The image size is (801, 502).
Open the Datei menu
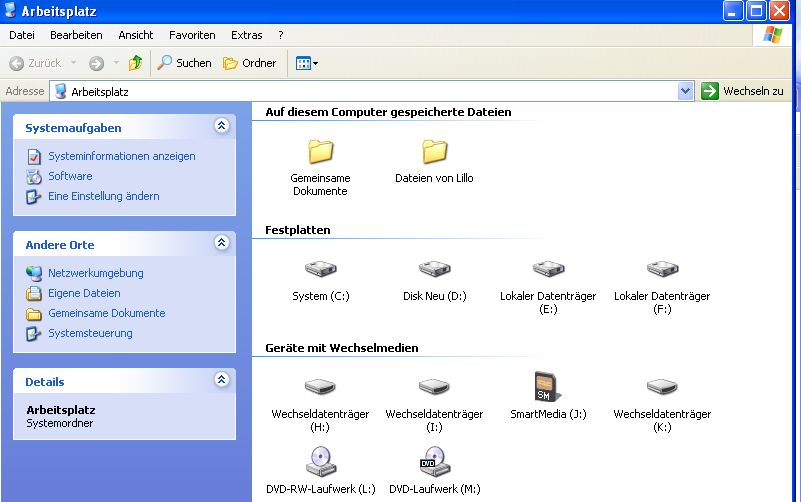tap(22, 35)
